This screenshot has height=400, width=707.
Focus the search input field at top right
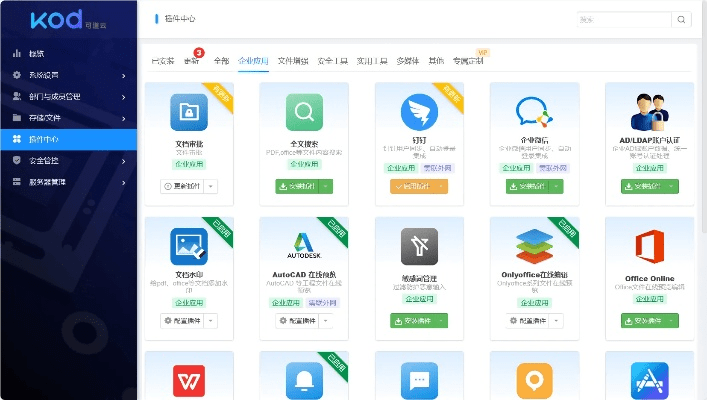(624, 19)
